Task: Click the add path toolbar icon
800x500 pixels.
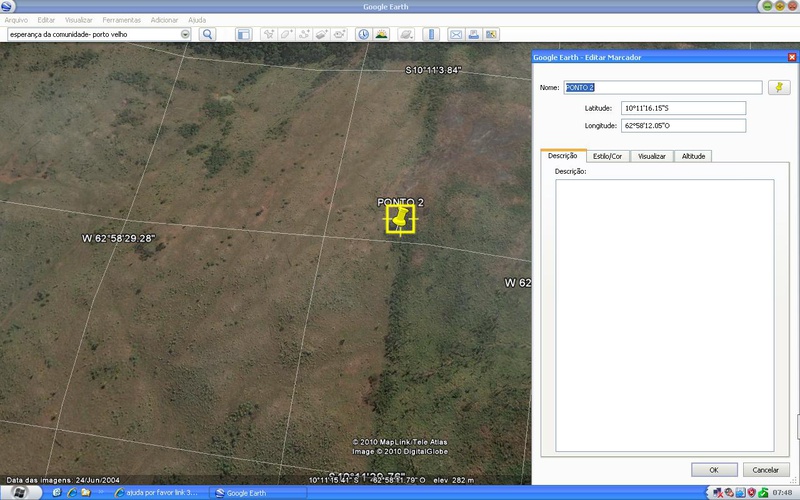Action: (304, 34)
